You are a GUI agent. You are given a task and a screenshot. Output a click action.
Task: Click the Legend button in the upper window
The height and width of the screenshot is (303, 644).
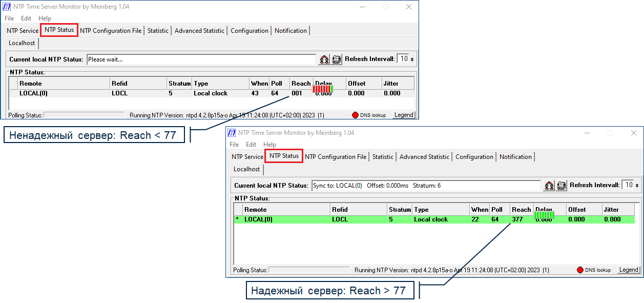pos(404,115)
